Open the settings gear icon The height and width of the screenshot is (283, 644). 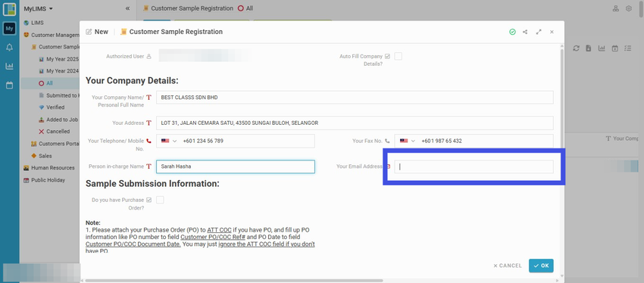pos(628,8)
